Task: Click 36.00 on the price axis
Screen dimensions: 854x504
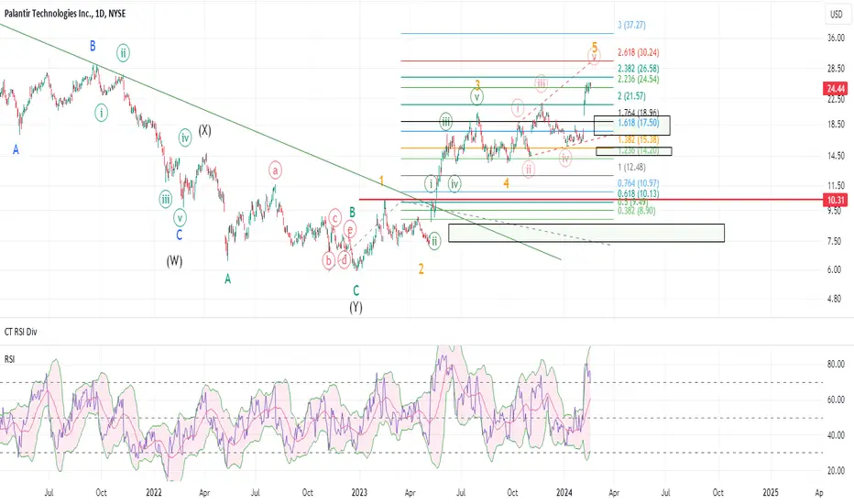Action: point(836,38)
